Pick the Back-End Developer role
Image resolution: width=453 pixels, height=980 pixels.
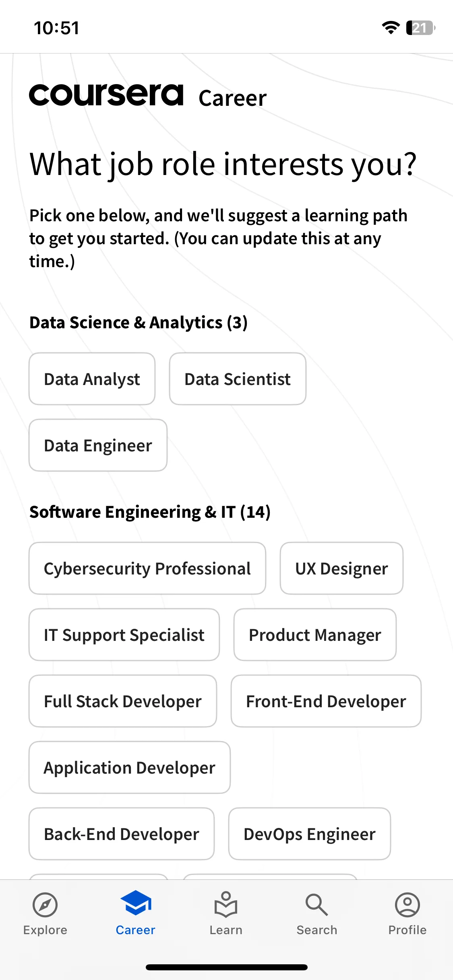tap(122, 834)
